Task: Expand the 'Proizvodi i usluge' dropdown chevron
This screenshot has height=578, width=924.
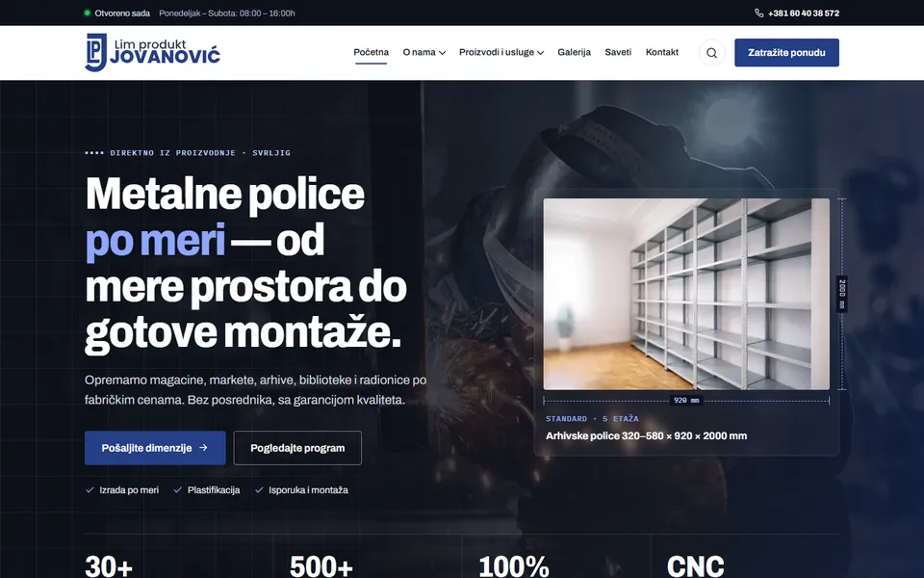Action: [540, 52]
